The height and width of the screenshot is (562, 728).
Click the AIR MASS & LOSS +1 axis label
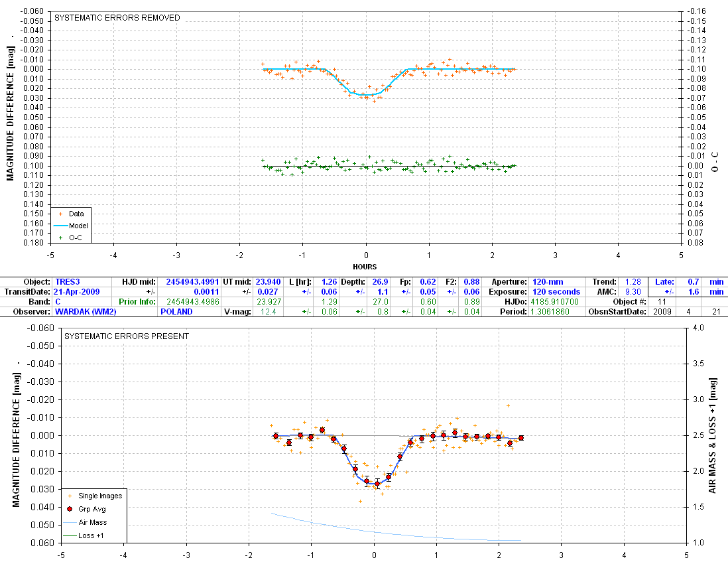tap(713, 435)
